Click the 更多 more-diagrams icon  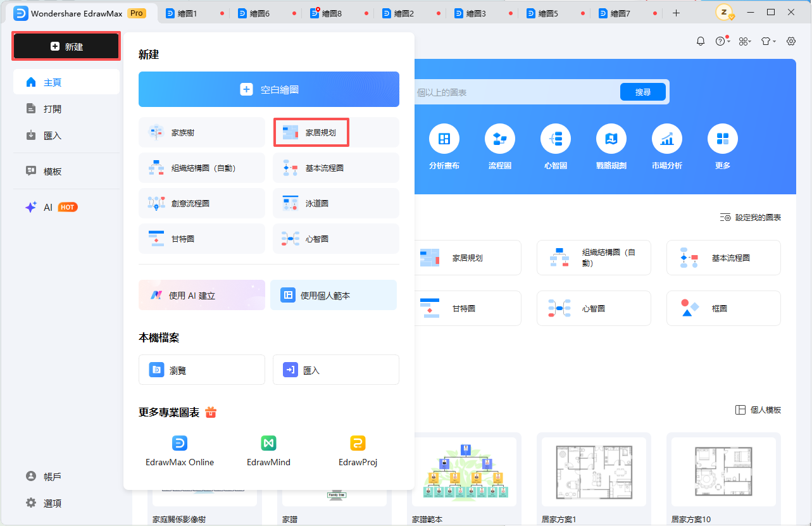[x=722, y=139]
